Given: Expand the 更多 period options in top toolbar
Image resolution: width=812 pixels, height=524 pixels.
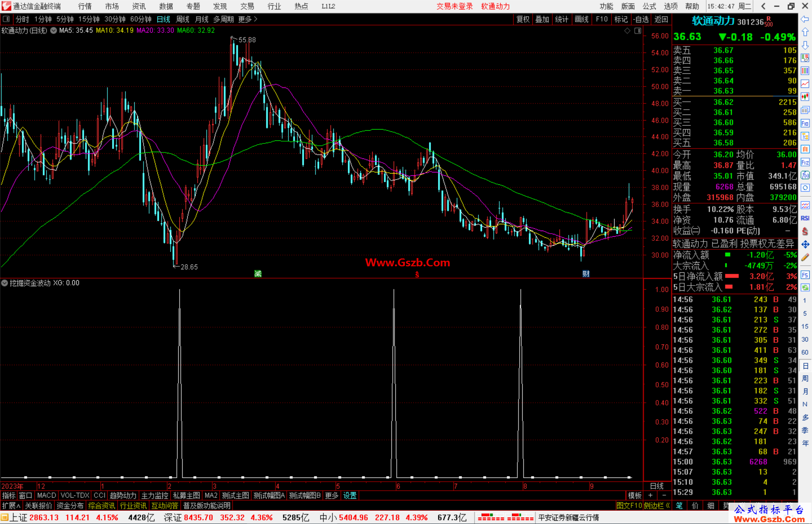Looking at the screenshot, I should [x=248, y=19].
